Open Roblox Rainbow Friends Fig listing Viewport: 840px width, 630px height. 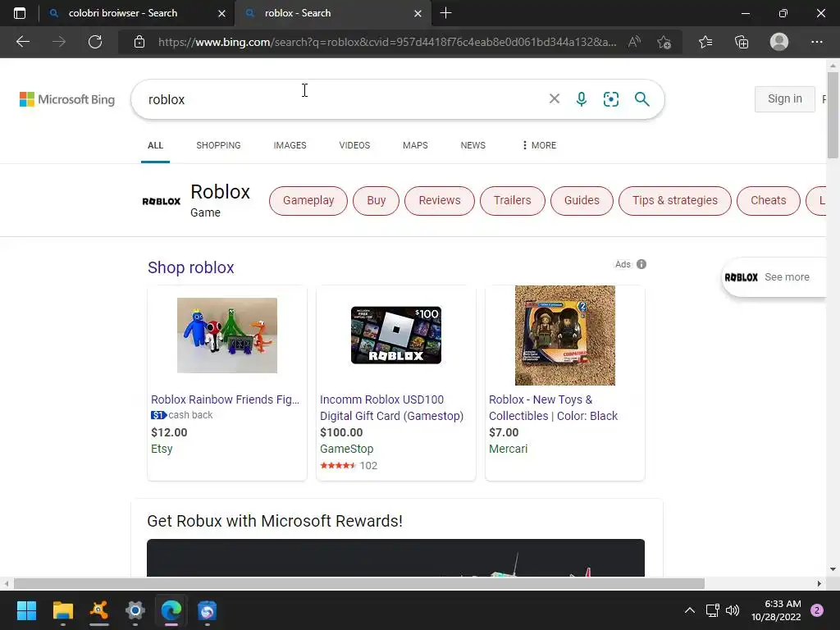225,399
